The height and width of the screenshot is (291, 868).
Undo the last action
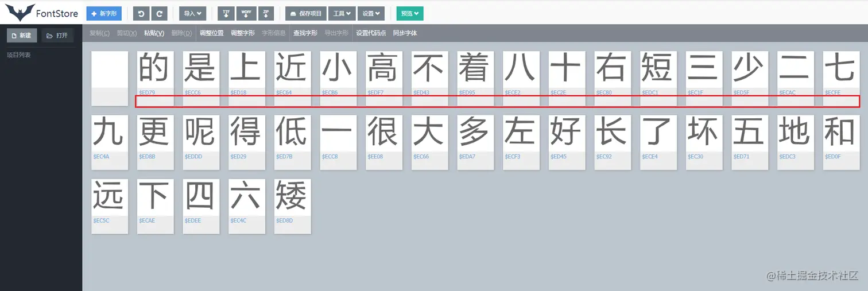(x=141, y=13)
